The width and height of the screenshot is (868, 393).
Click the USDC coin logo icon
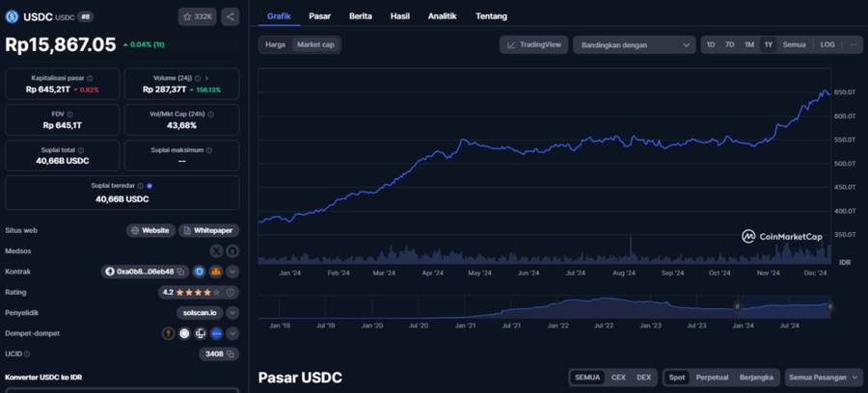click(12, 17)
